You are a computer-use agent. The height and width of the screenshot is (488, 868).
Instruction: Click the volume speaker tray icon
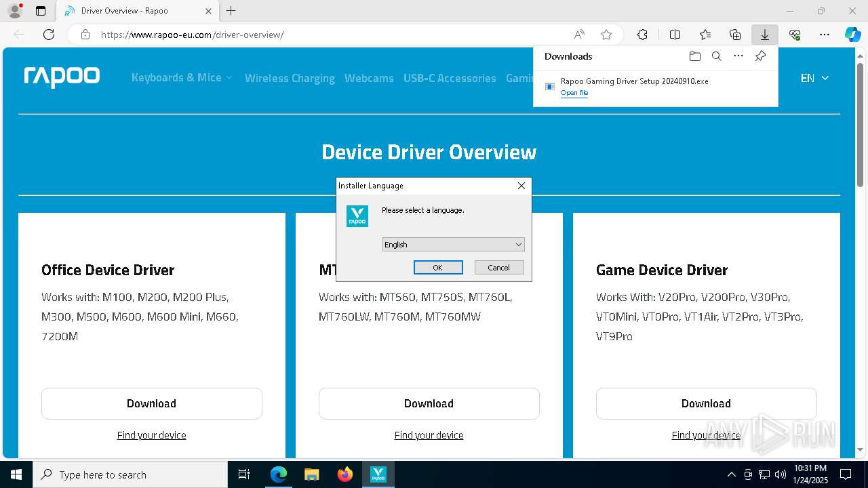781,474
